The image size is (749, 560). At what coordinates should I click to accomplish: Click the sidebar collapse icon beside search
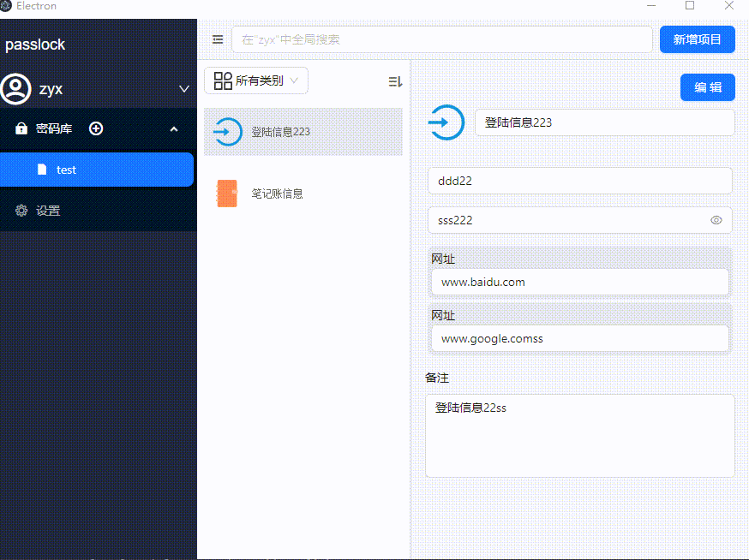tap(218, 39)
